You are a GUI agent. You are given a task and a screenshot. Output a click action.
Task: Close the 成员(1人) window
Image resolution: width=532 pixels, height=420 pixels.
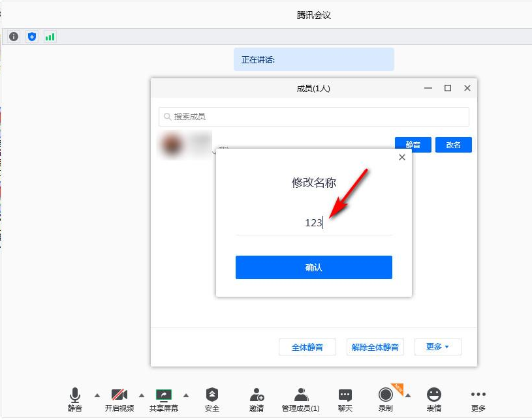(467, 88)
